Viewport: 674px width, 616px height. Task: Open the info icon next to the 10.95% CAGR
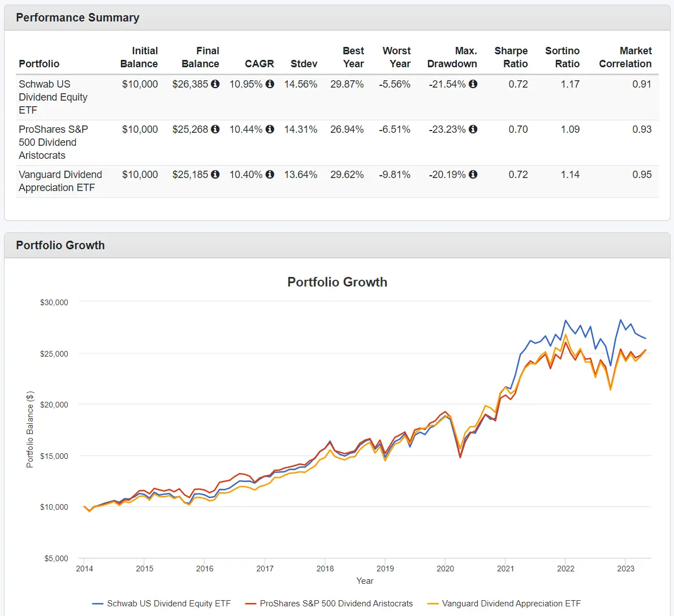[270, 84]
